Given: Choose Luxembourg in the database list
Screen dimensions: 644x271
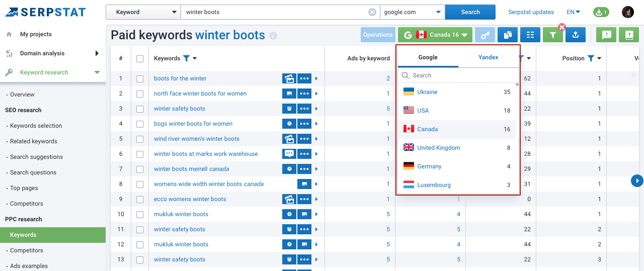Looking at the screenshot, I should [457, 185].
